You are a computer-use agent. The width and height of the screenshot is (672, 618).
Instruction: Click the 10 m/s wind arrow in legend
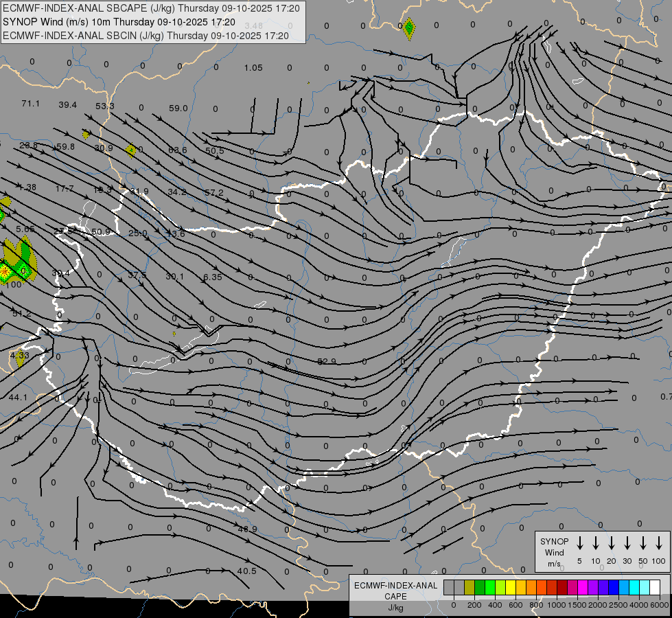596,543
